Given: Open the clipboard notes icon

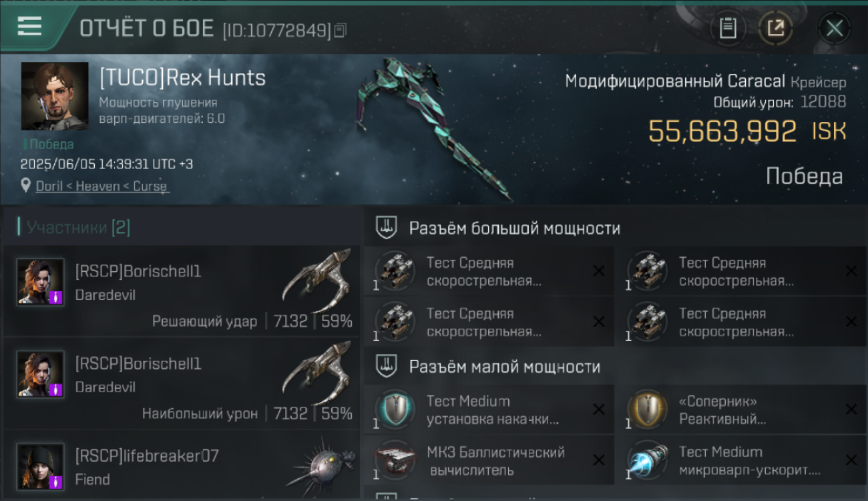Looking at the screenshot, I should 728,28.
